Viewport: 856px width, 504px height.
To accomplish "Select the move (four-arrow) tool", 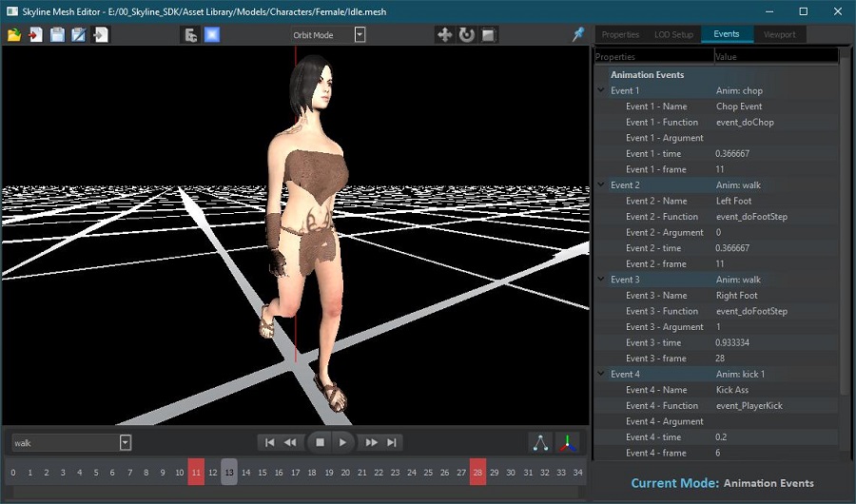I will [x=444, y=35].
